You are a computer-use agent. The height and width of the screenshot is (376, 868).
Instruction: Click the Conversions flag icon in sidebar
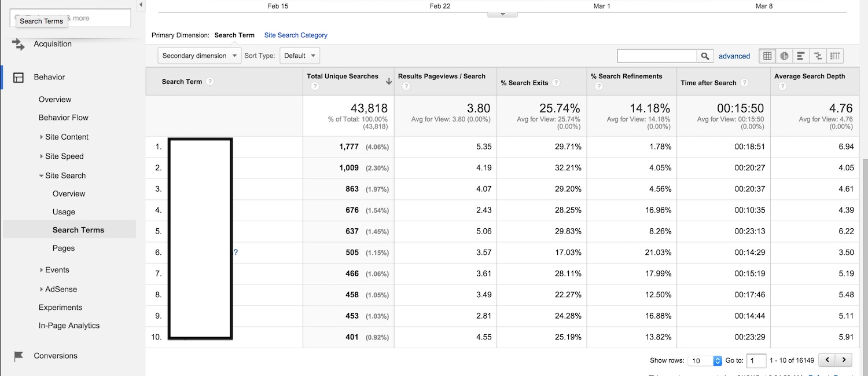tap(19, 356)
